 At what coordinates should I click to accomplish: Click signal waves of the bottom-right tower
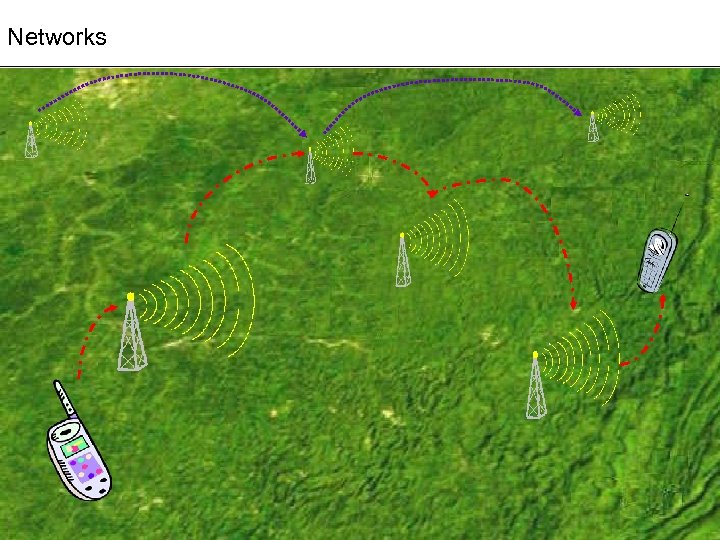pyautogui.click(x=579, y=358)
